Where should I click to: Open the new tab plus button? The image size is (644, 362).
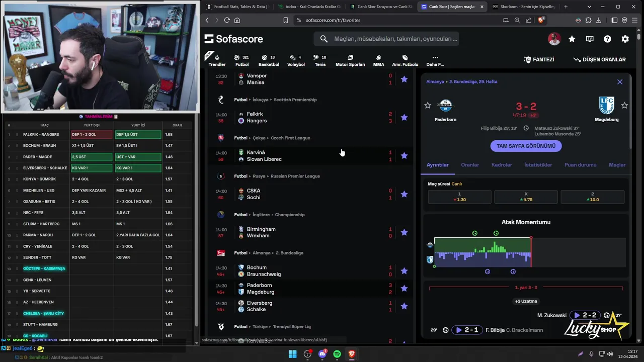566,7
